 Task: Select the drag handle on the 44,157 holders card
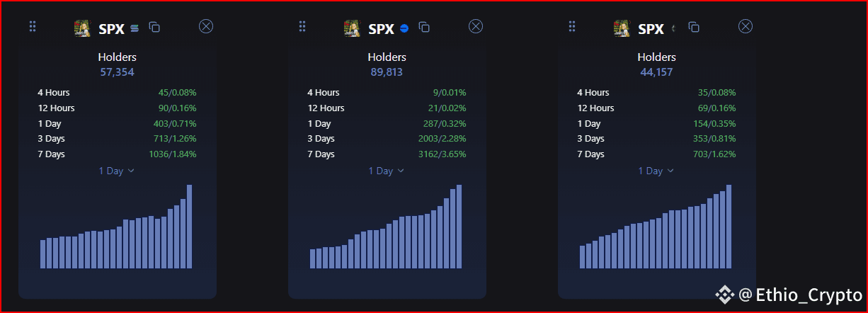(572, 27)
